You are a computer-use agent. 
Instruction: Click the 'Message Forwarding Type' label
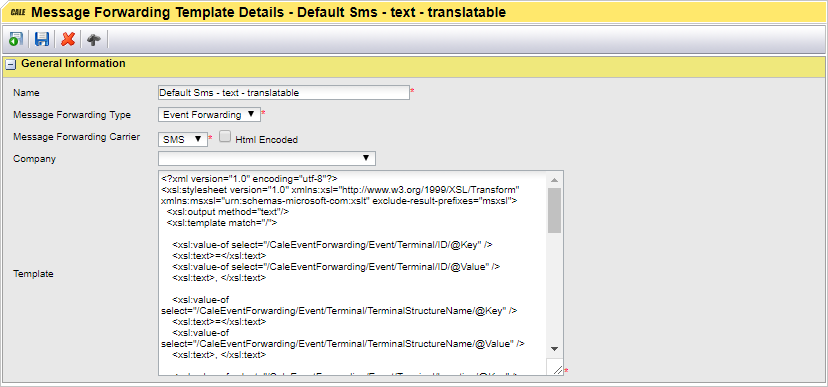72,115
